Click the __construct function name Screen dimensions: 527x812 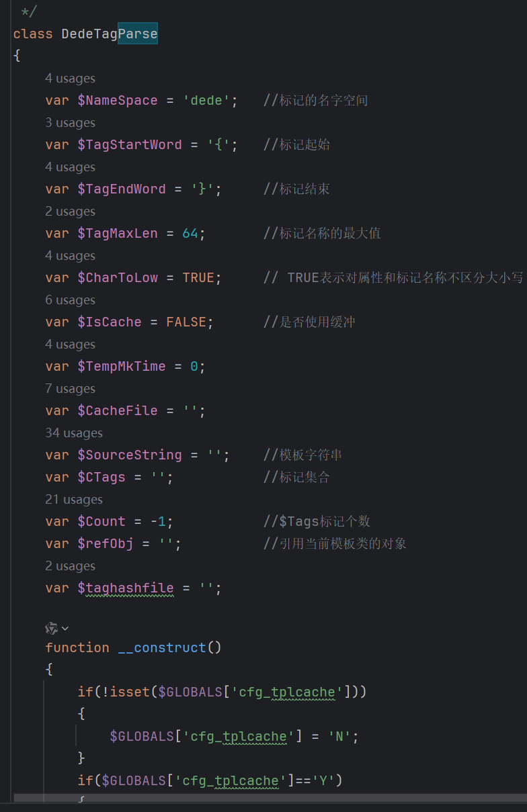pos(162,648)
